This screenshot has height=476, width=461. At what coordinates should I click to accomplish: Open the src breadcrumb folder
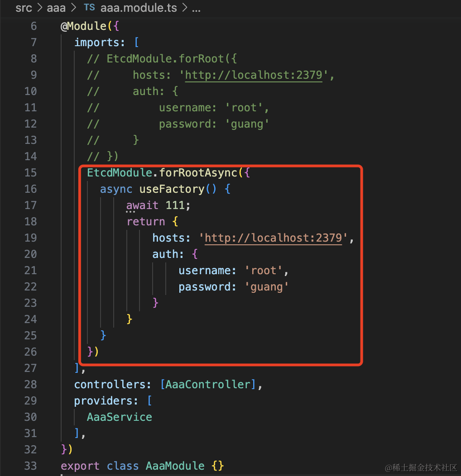(x=24, y=8)
